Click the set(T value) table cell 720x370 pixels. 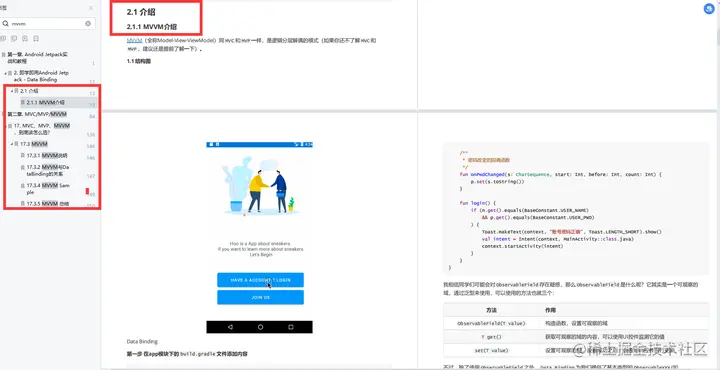(x=491, y=350)
